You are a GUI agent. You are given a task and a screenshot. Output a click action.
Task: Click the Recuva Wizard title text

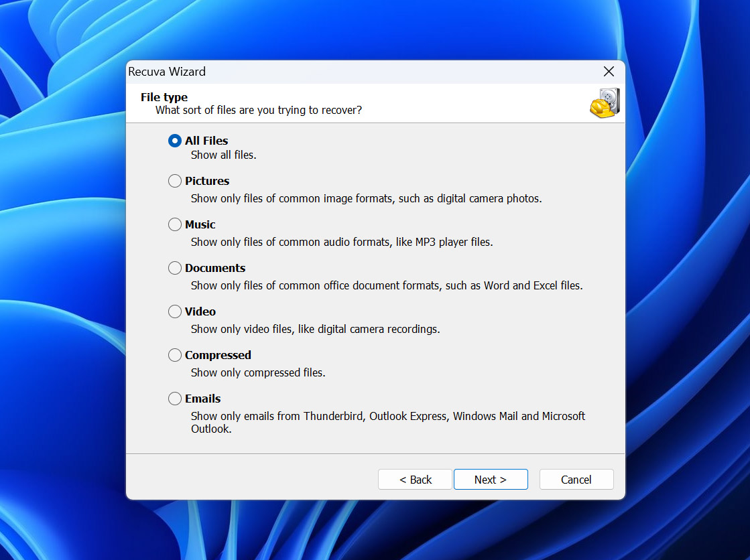[167, 72]
